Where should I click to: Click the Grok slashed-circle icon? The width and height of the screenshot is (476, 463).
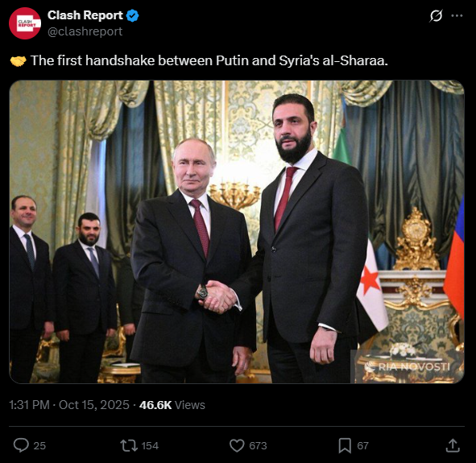tap(436, 15)
